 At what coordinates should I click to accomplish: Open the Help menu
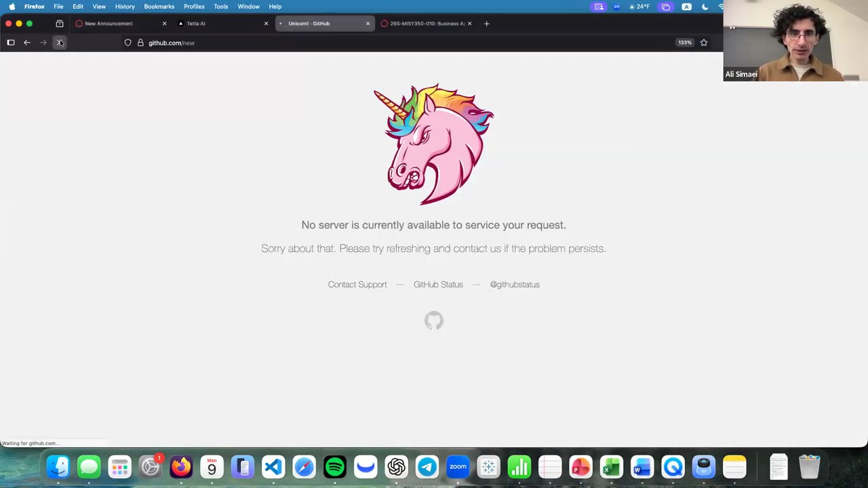tap(275, 7)
